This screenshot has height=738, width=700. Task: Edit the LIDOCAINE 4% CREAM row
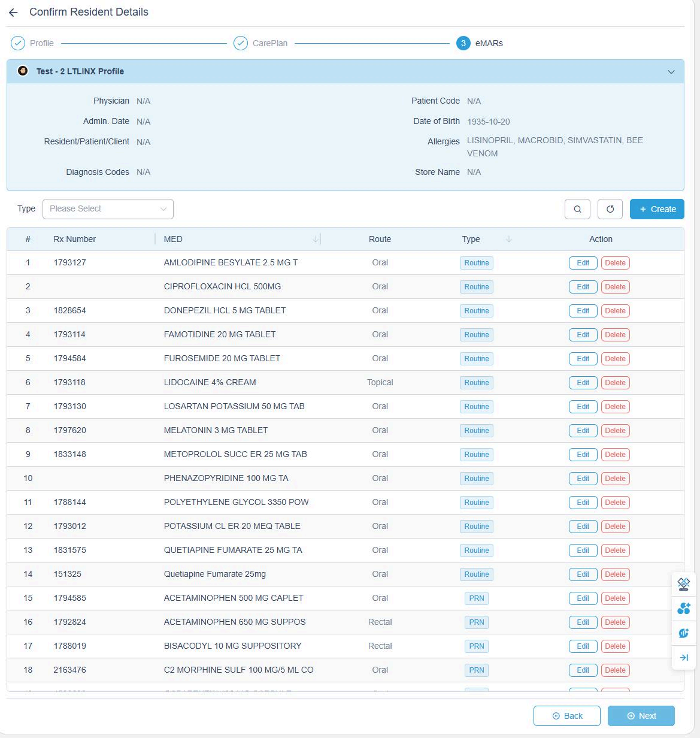(583, 383)
